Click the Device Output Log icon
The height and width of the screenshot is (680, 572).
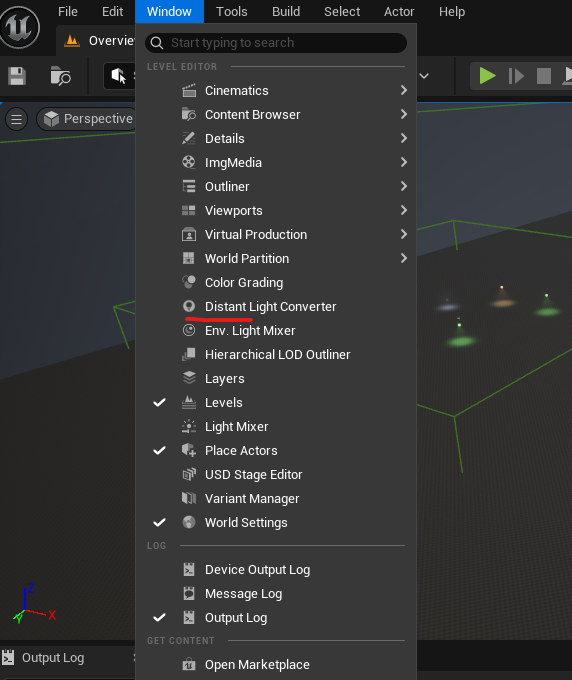(189, 569)
